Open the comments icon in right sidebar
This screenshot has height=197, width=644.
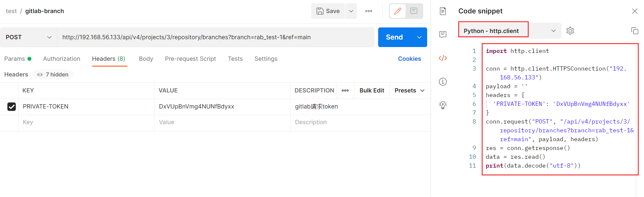point(443,35)
